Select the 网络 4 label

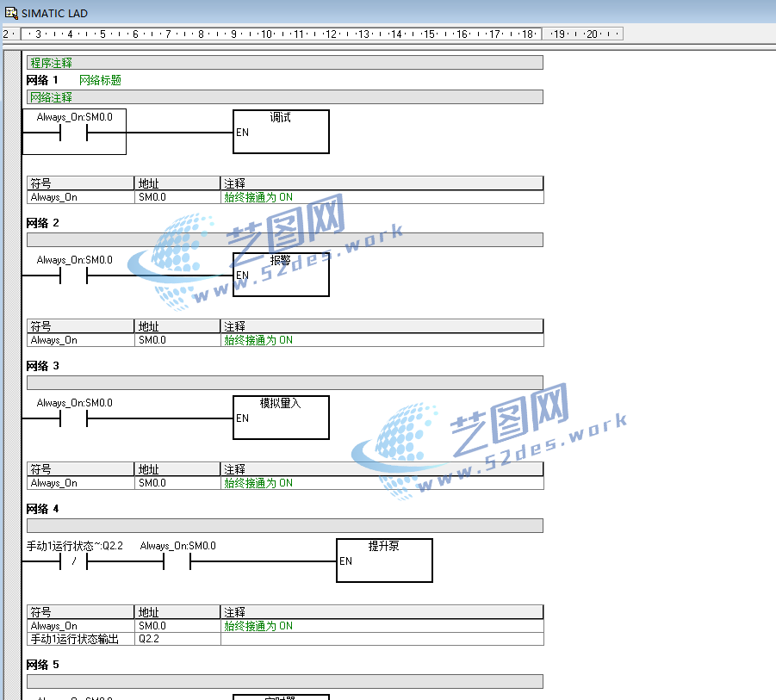(x=42, y=509)
